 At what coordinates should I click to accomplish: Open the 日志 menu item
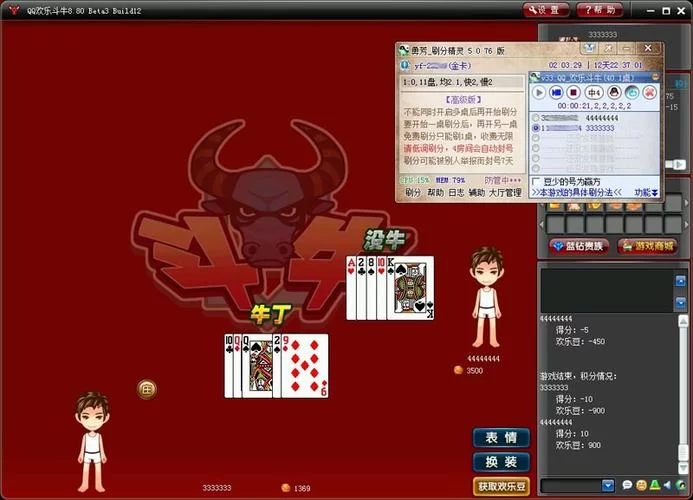click(456, 192)
